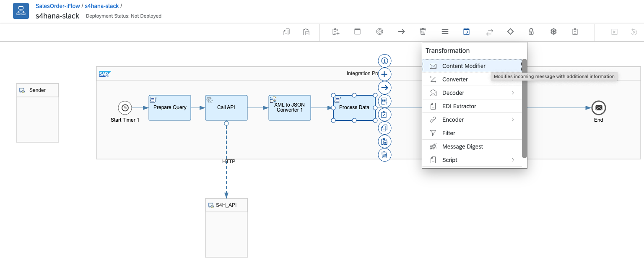Select the XML to JSON Converter 1 step
This screenshot has width=644, height=261.
[x=290, y=107]
